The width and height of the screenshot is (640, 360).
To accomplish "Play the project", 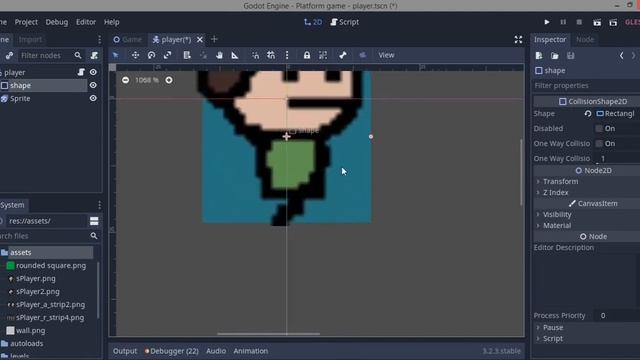I will [547, 22].
